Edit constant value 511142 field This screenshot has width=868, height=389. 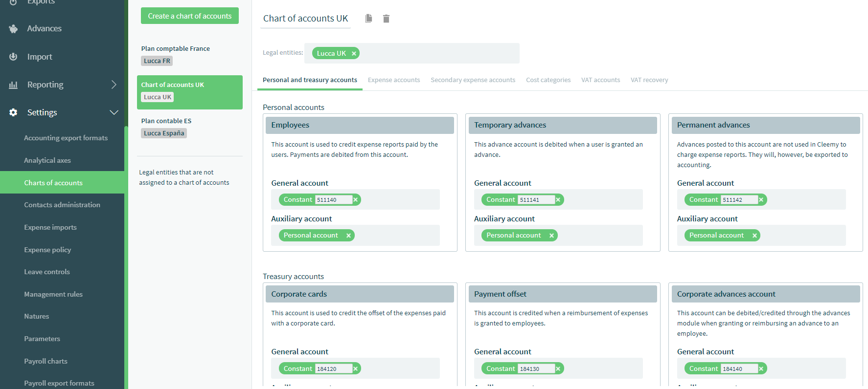click(739, 200)
